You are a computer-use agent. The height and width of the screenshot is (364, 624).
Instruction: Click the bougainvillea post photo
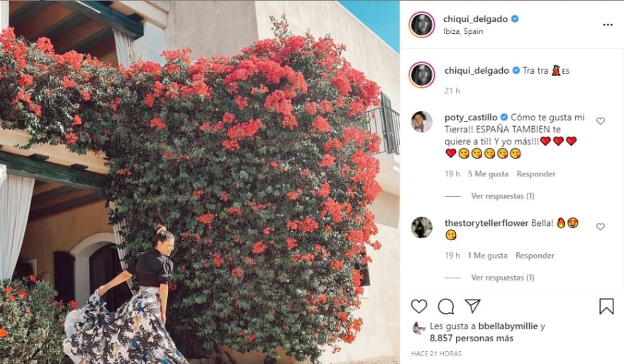200,182
